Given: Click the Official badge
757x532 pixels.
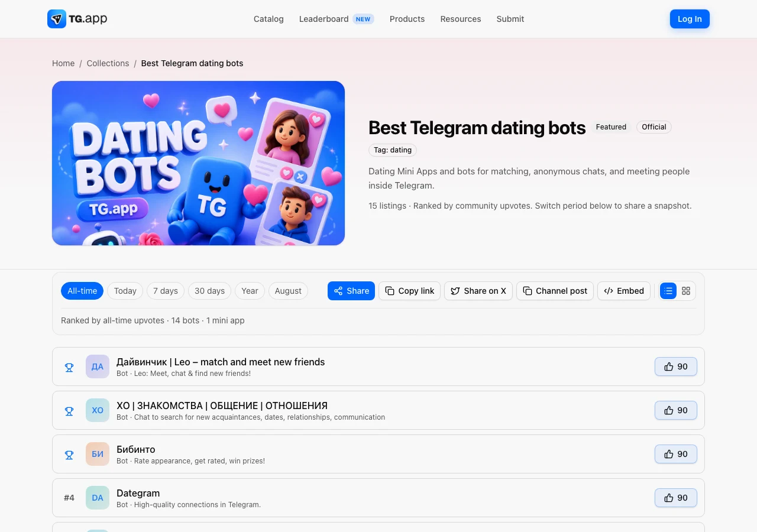Looking at the screenshot, I should coord(654,127).
